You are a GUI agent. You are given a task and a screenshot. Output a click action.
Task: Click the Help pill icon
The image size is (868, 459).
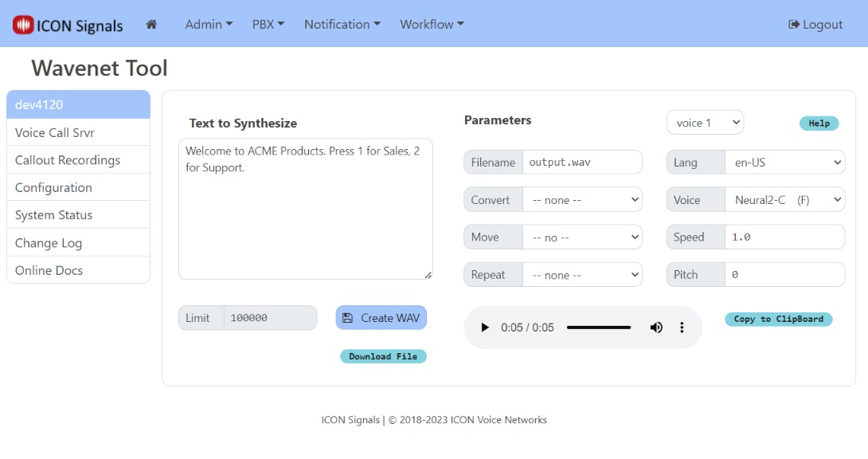819,124
